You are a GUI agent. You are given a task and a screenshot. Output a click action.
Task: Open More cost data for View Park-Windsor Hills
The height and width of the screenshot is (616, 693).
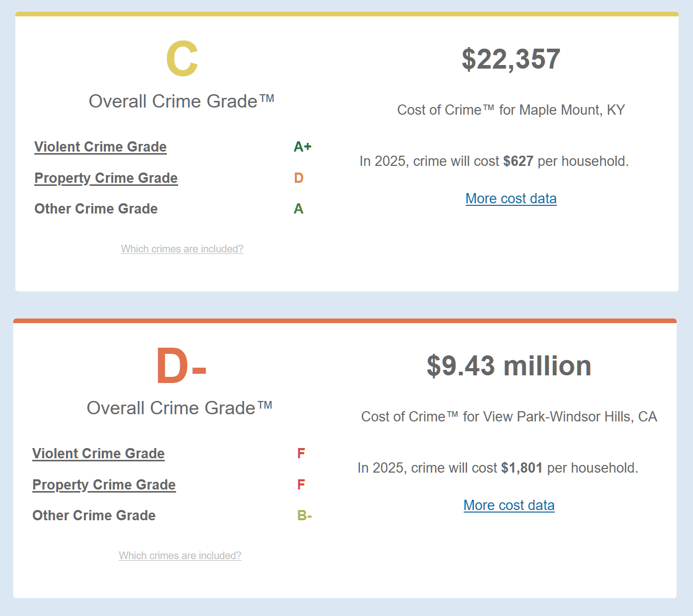[509, 505]
